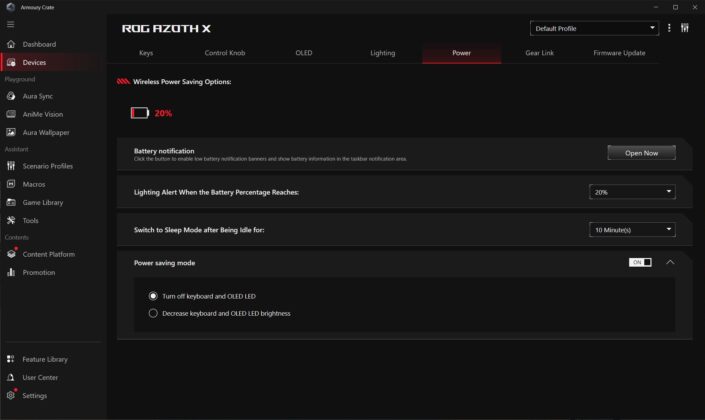This screenshot has height=420, width=705.
Task: Switch to the Firmware Update tab
Action: [619, 53]
